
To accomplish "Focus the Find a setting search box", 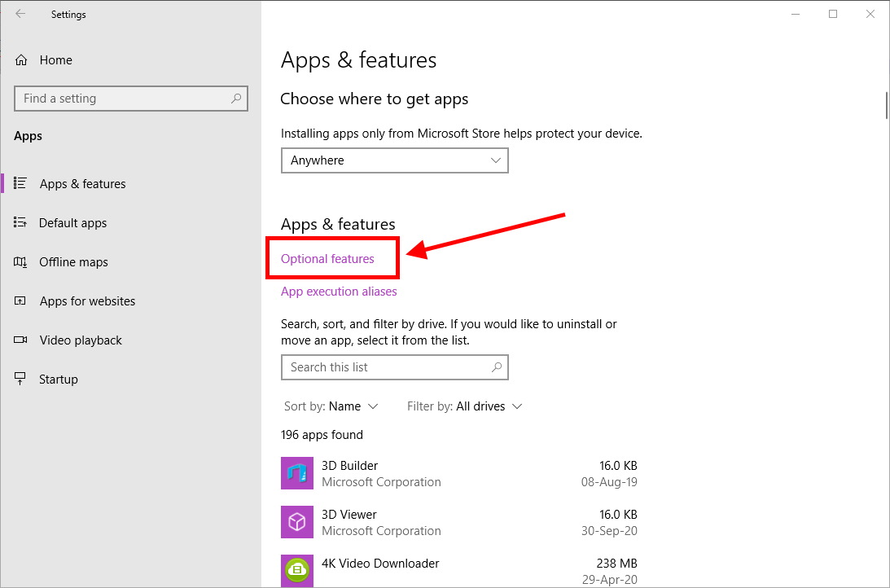I will (131, 99).
